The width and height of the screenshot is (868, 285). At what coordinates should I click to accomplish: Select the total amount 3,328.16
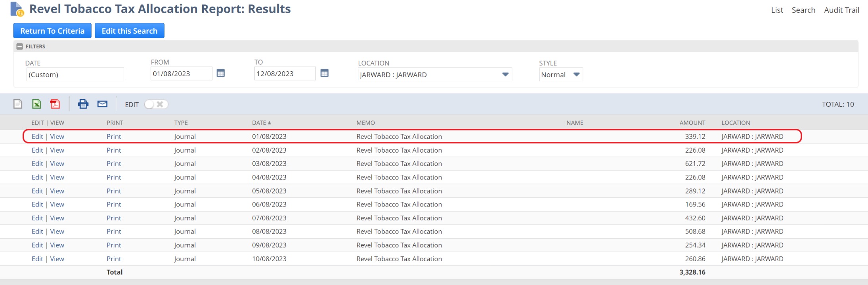tap(692, 272)
